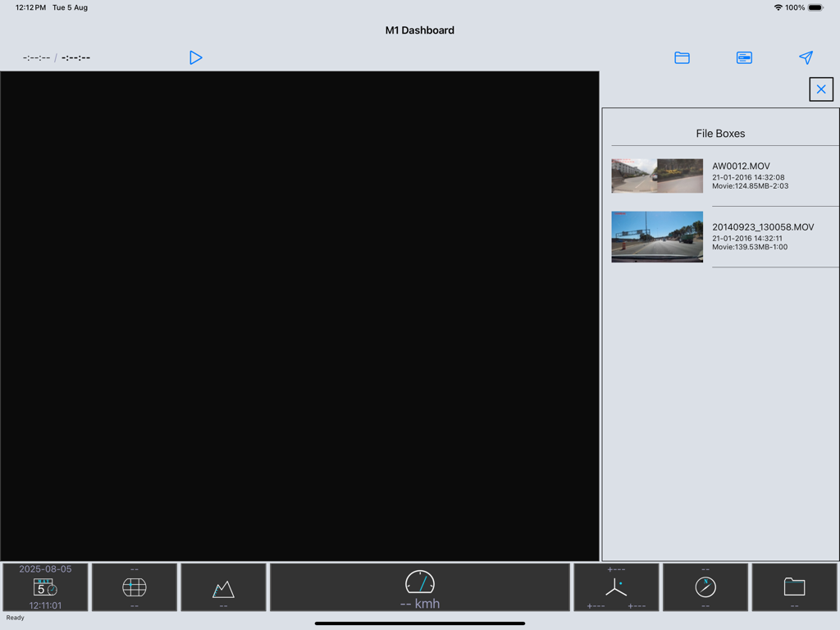Open the File Boxes folder icon in toolbar
840x630 pixels.
pos(682,57)
